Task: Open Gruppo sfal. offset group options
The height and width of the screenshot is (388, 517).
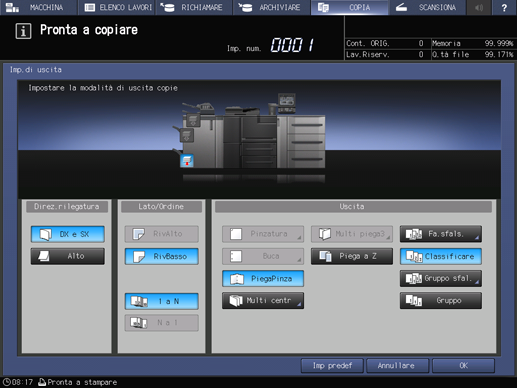Action: coord(441,278)
